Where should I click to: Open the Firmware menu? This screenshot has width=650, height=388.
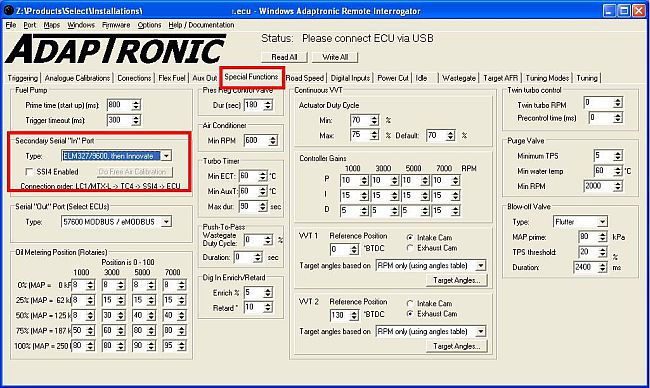tap(116, 25)
